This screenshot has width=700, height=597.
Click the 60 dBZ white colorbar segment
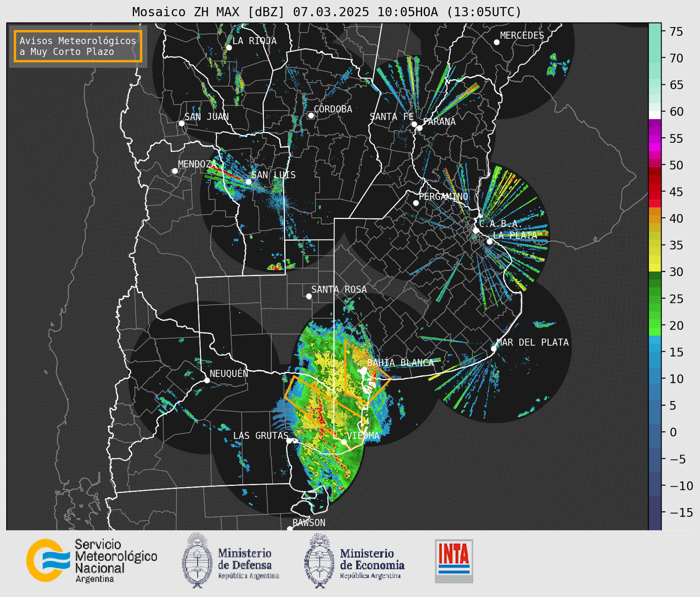pos(655,115)
